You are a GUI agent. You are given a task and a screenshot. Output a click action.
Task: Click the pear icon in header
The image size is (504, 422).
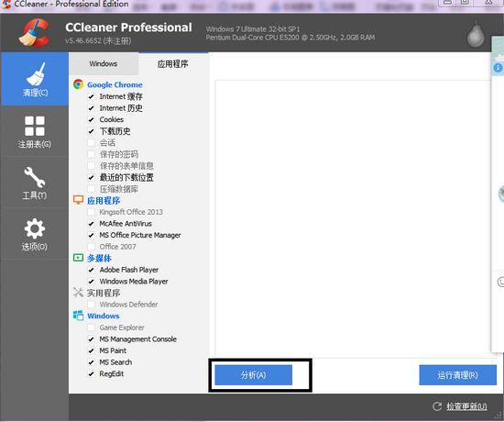pos(476,35)
